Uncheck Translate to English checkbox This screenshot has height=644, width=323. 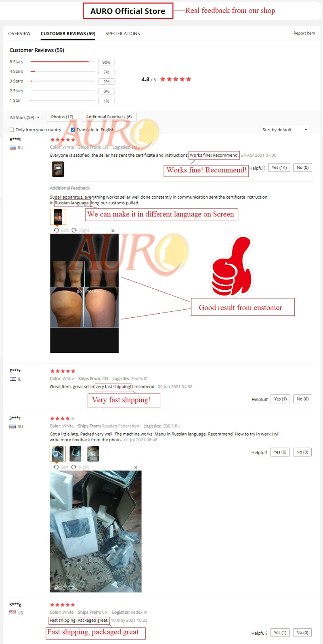pos(73,130)
